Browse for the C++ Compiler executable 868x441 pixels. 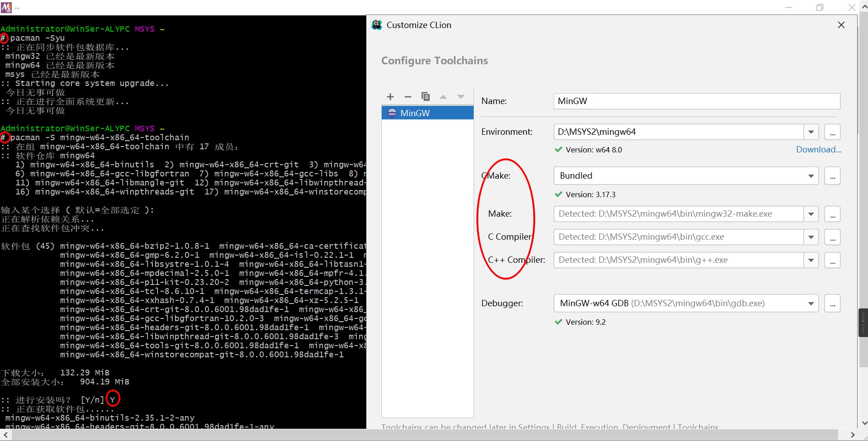[832, 260]
